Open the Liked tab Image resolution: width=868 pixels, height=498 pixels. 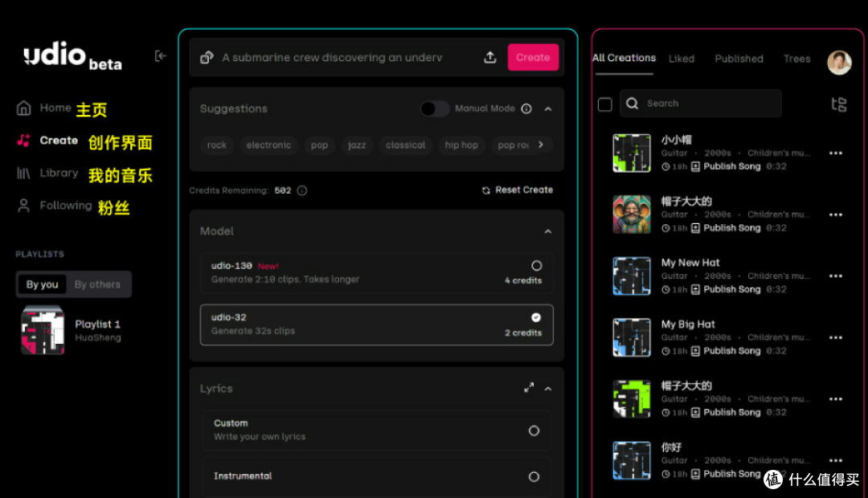pos(682,59)
